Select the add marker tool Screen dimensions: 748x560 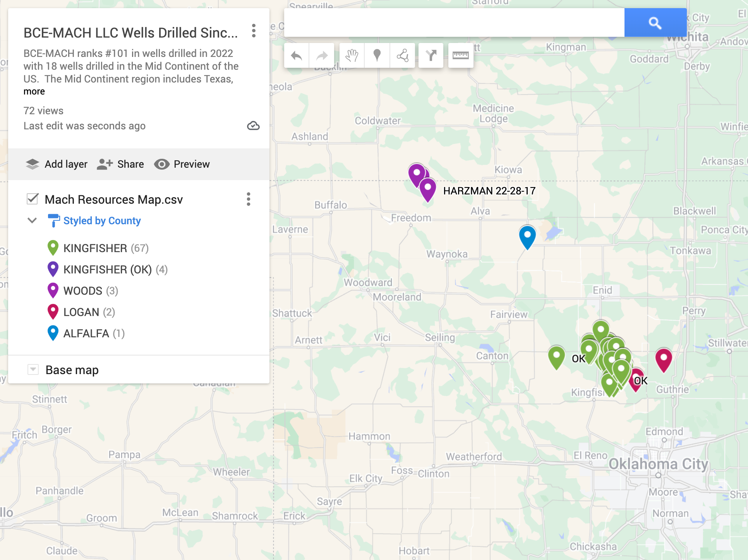(377, 56)
